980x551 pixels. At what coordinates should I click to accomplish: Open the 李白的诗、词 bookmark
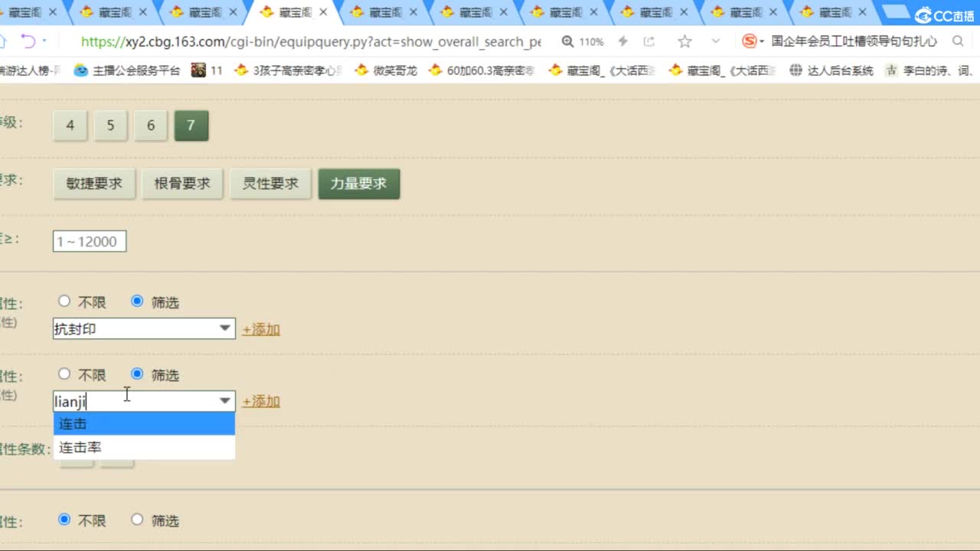pyautogui.click(x=929, y=70)
